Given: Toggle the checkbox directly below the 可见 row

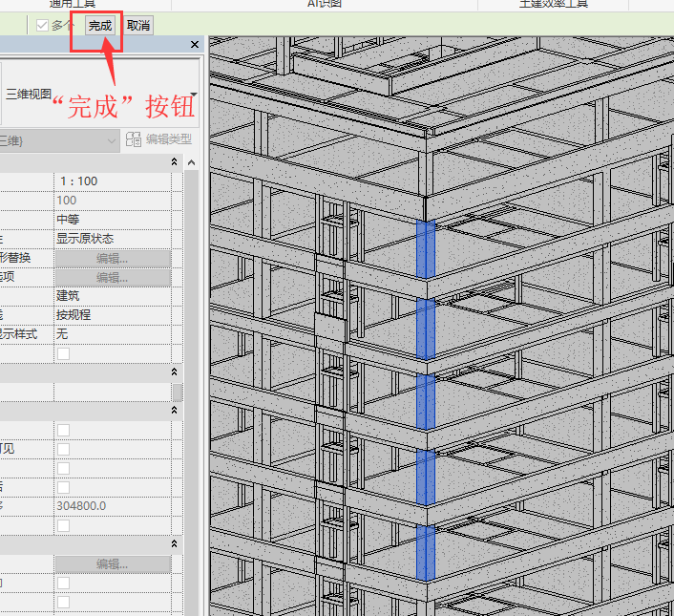Looking at the screenshot, I should point(64,468).
